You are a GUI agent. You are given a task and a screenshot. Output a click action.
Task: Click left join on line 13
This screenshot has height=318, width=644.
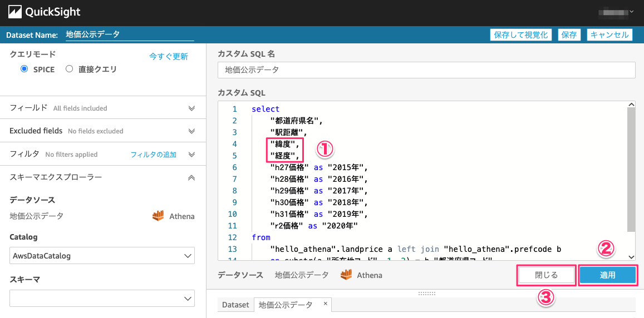419,249
